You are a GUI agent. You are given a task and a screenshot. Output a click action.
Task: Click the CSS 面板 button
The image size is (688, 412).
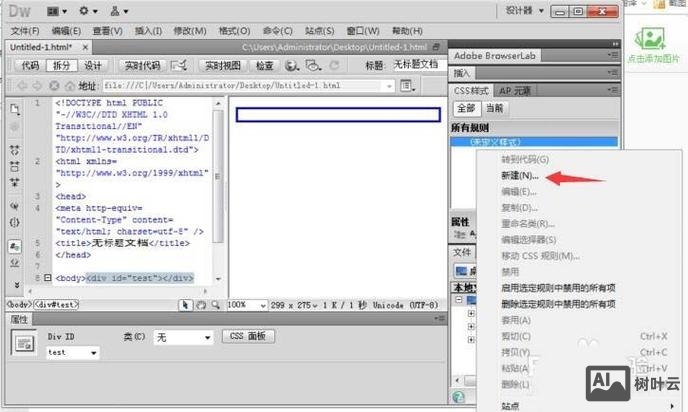(248, 336)
